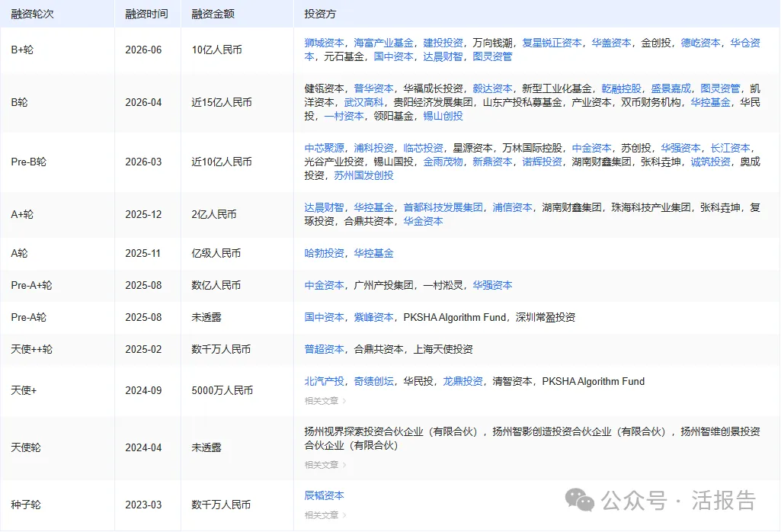Click the 普超资本 link
781x532 pixels.
tap(325, 349)
